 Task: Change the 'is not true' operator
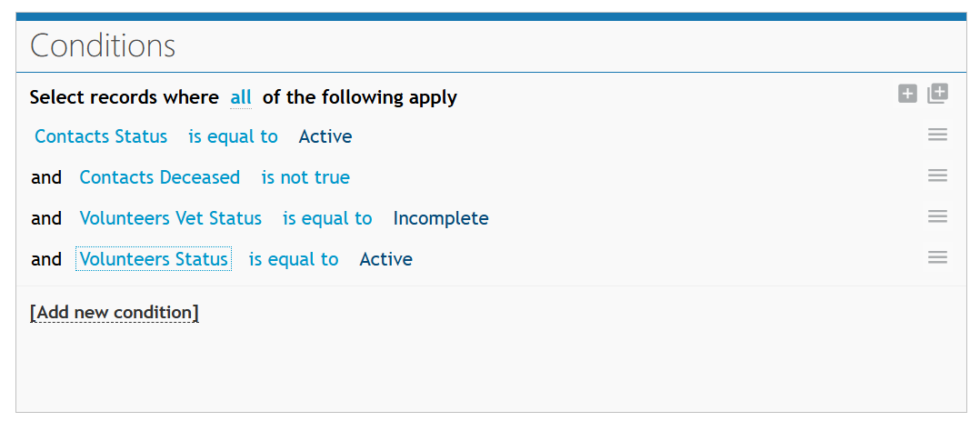coord(305,177)
